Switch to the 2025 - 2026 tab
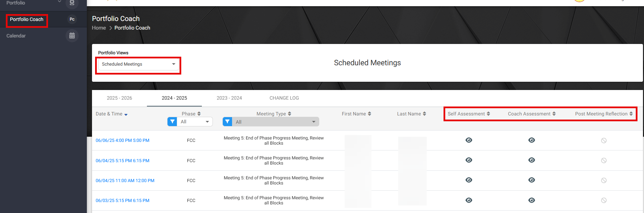The image size is (644, 213). (x=119, y=98)
